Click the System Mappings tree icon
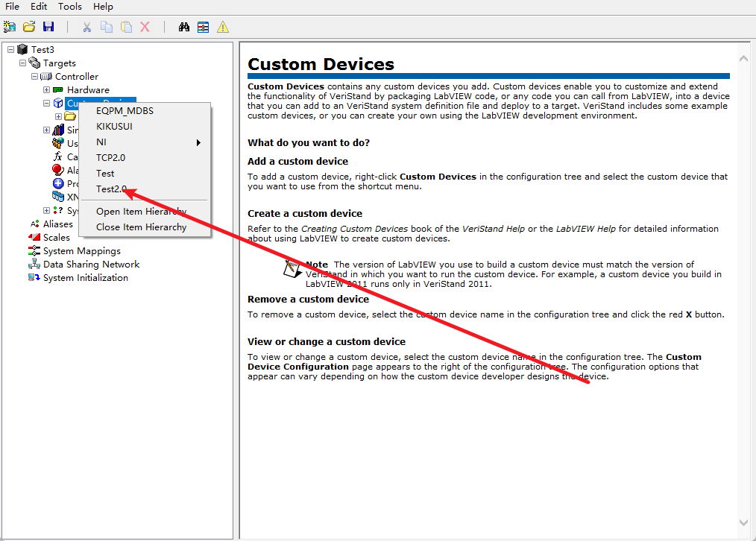Screen dimensions: 756x541 pyautogui.click(x=34, y=250)
